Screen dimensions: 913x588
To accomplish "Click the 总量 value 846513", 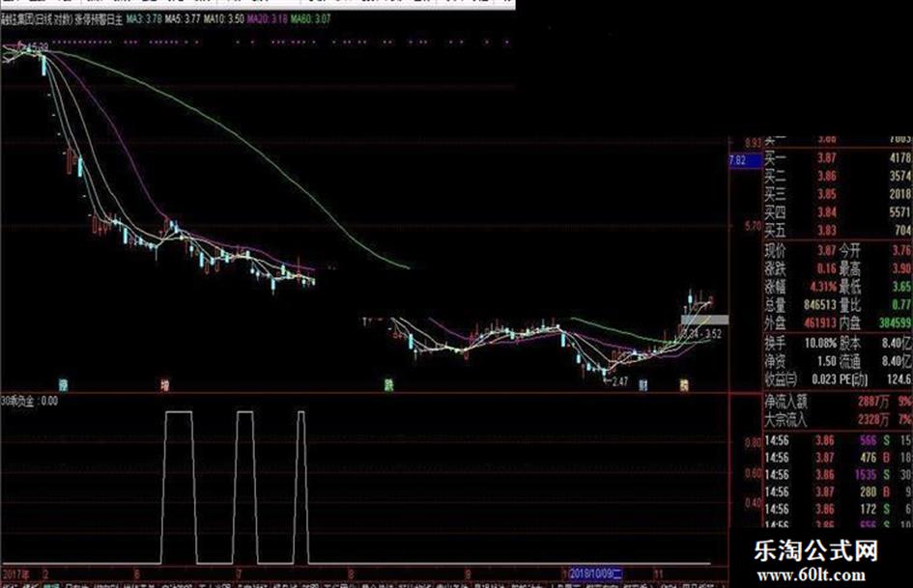I will click(820, 305).
